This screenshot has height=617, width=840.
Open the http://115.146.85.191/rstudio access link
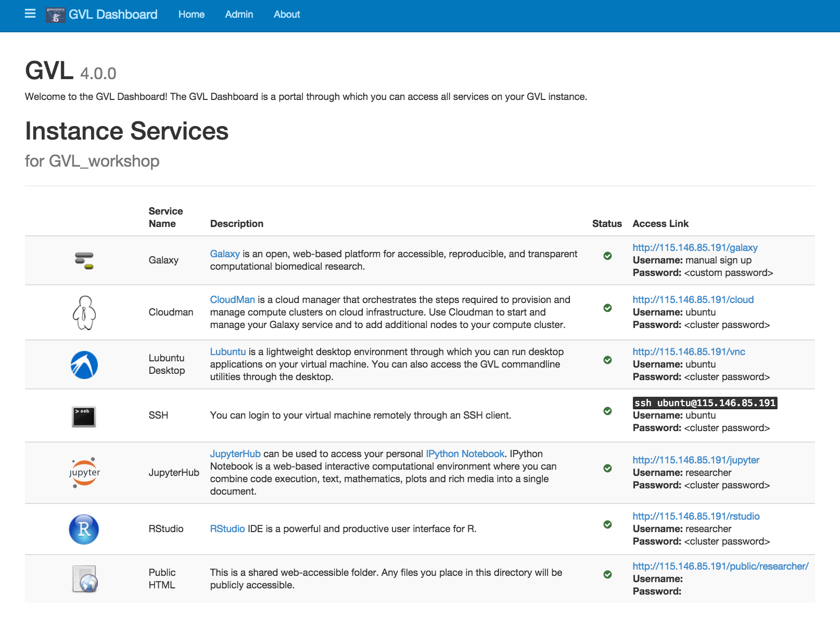[x=696, y=516]
